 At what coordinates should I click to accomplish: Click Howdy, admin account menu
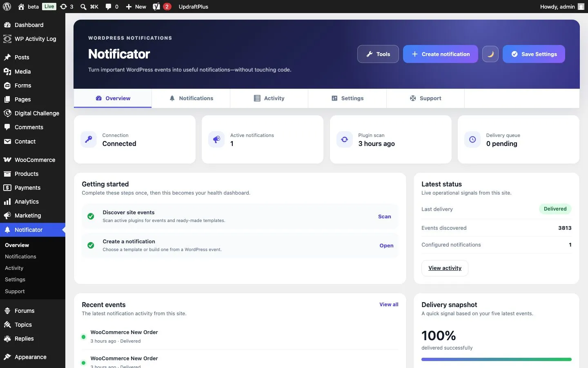[563, 7]
